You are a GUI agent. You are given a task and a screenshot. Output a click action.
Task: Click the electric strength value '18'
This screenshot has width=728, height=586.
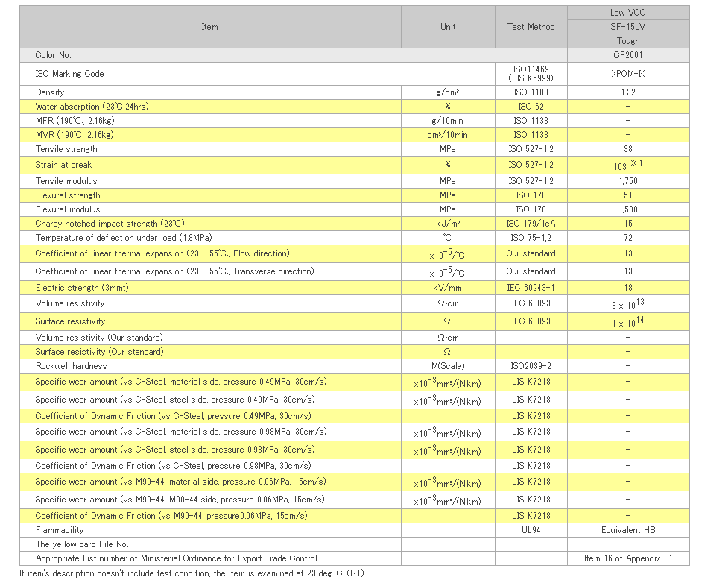(x=628, y=288)
